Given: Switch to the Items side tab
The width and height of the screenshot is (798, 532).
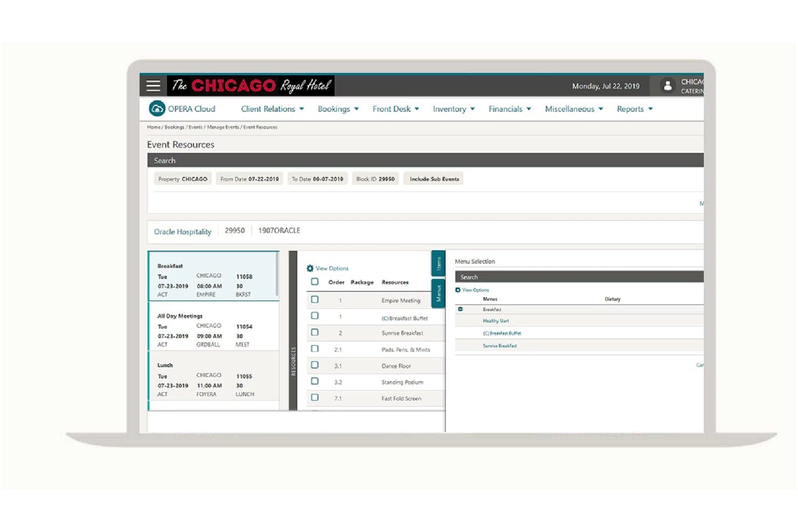Looking at the screenshot, I should click(438, 264).
